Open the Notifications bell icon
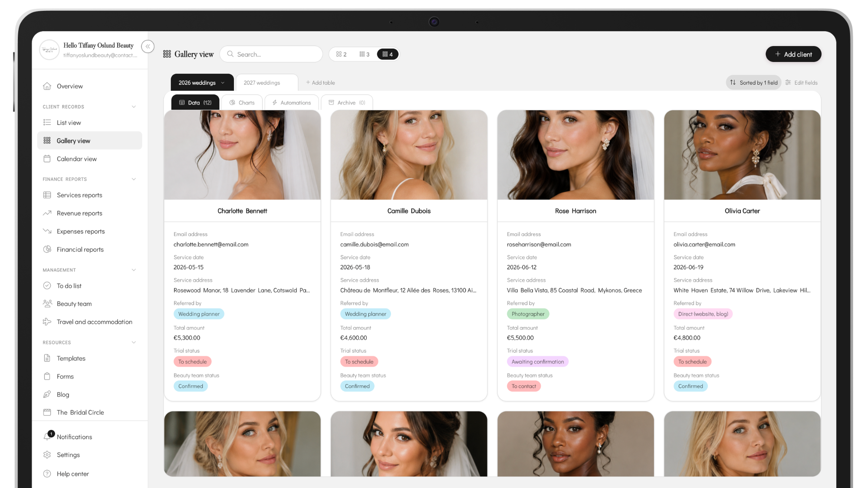 point(48,436)
